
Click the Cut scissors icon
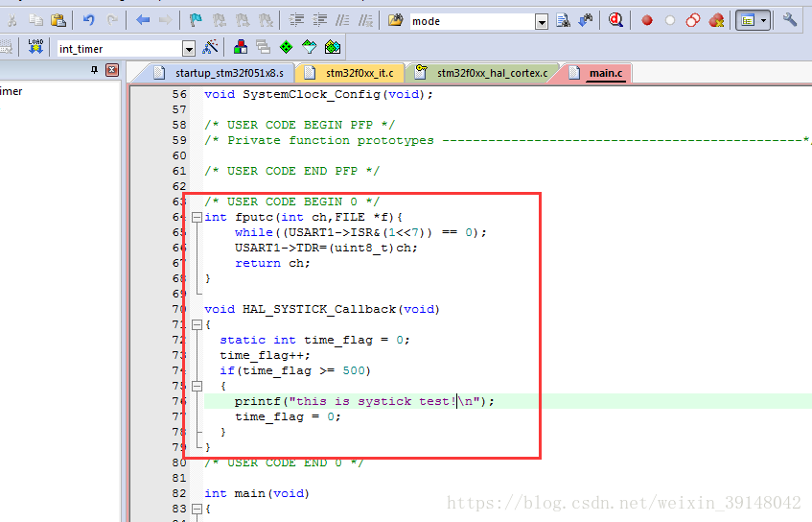[12, 21]
